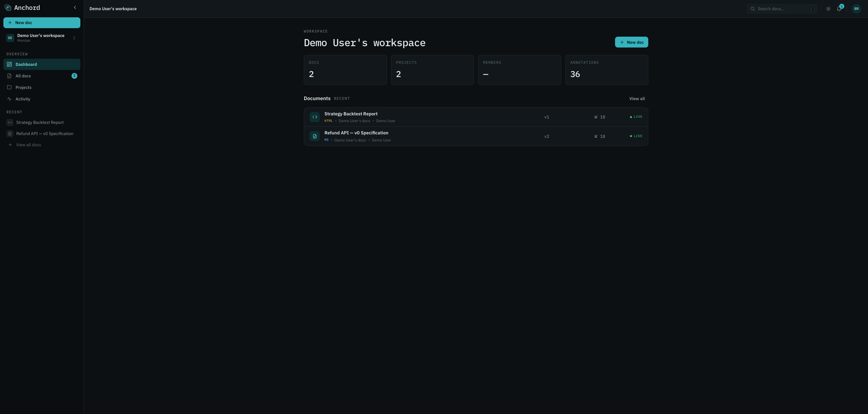868x414 pixels.
Task: Click the All docs count badge
Action: pyautogui.click(x=74, y=76)
